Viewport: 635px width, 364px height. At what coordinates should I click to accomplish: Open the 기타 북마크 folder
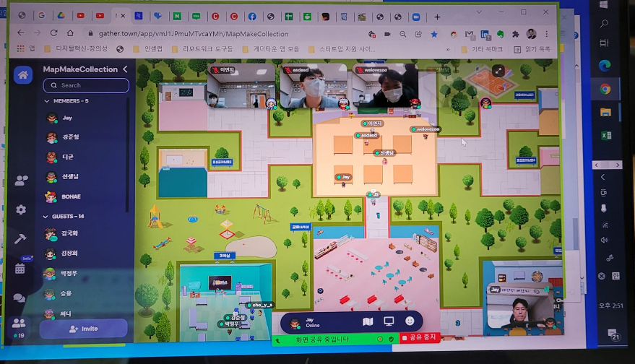click(x=482, y=49)
